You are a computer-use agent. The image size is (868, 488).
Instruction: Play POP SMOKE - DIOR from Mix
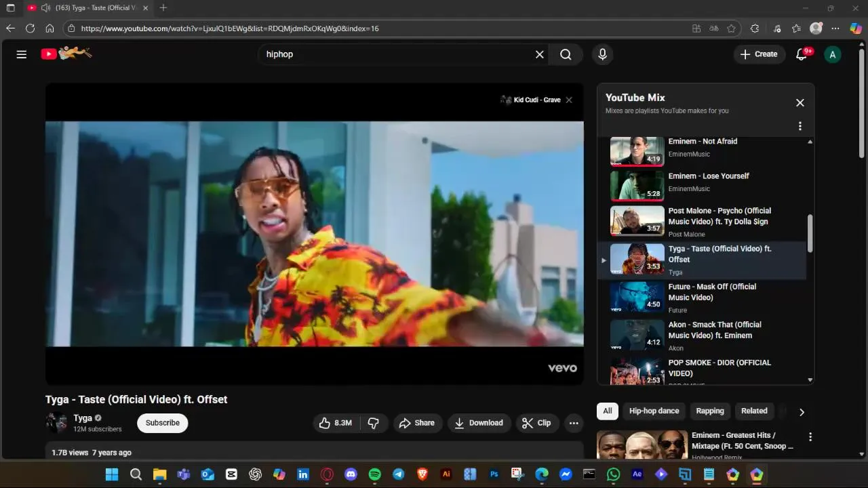703,371
